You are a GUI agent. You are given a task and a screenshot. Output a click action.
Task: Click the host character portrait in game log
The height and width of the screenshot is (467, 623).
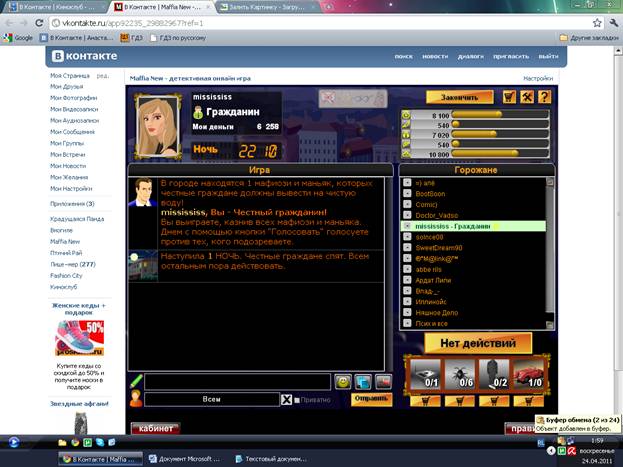(x=143, y=192)
